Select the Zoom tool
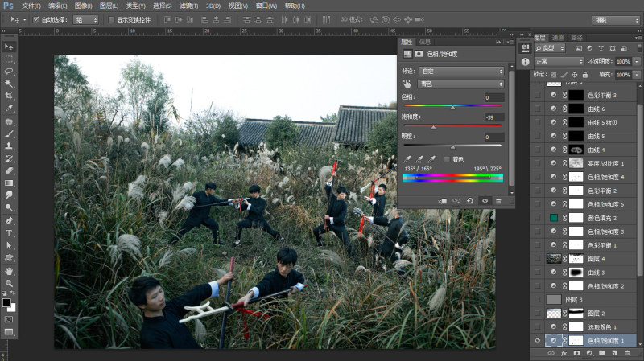 tap(9, 283)
